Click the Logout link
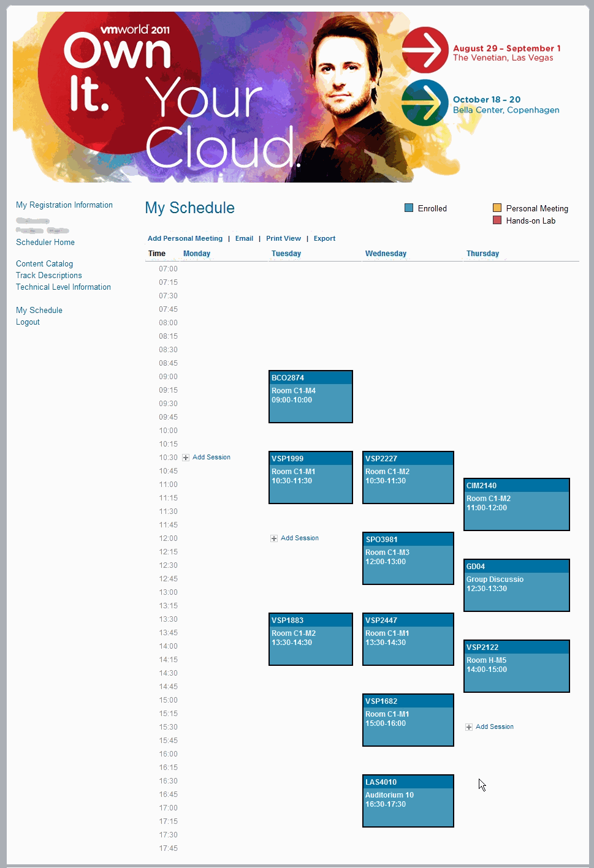This screenshot has width=594, height=868. [28, 322]
